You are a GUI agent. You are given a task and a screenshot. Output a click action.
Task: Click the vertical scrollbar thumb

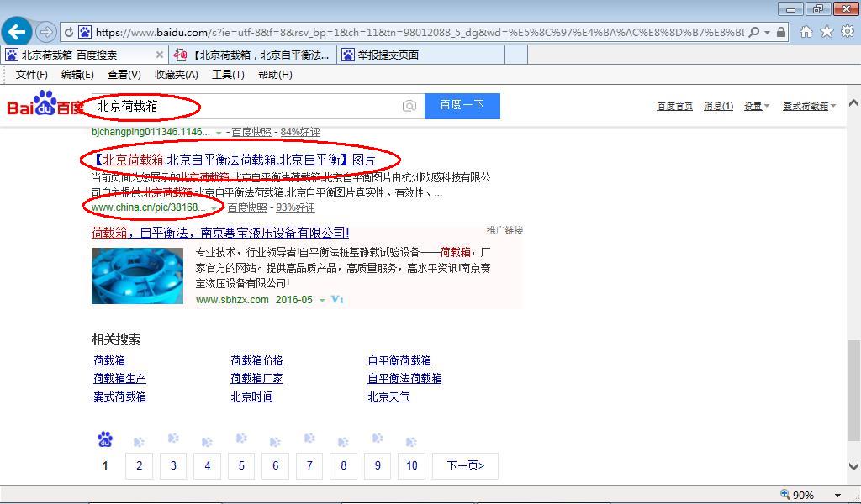(x=853, y=391)
